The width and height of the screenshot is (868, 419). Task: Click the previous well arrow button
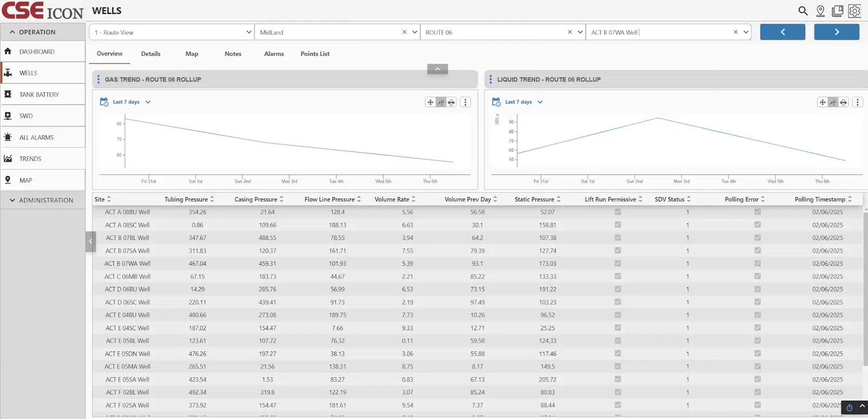click(x=782, y=32)
